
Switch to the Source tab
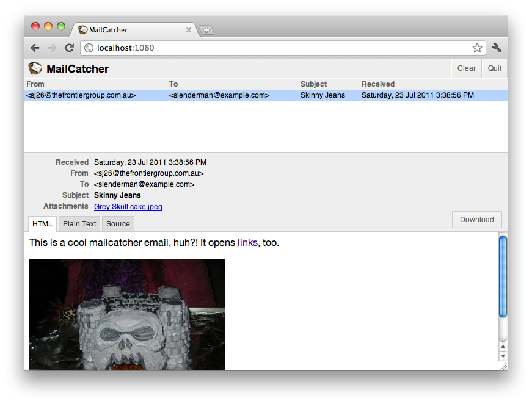point(117,223)
